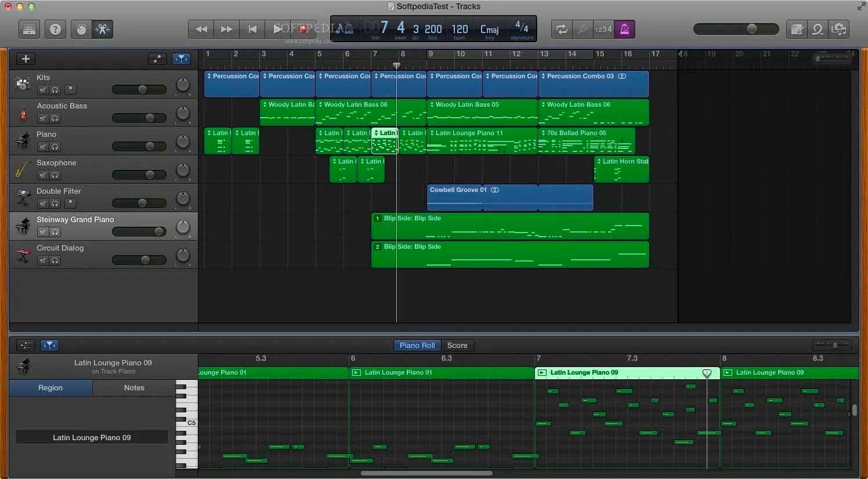Open the Library drawer icon
This screenshot has height=479, width=868.
pos(29,29)
